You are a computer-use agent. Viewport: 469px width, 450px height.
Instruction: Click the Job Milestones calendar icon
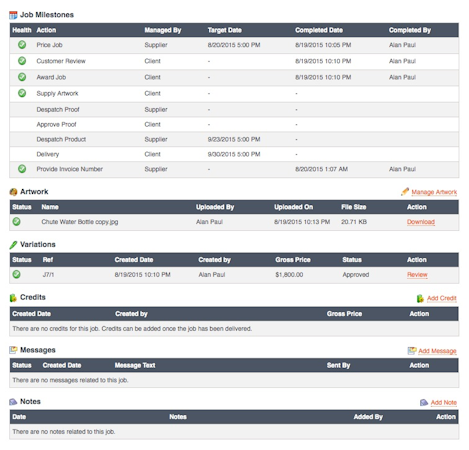click(13, 15)
